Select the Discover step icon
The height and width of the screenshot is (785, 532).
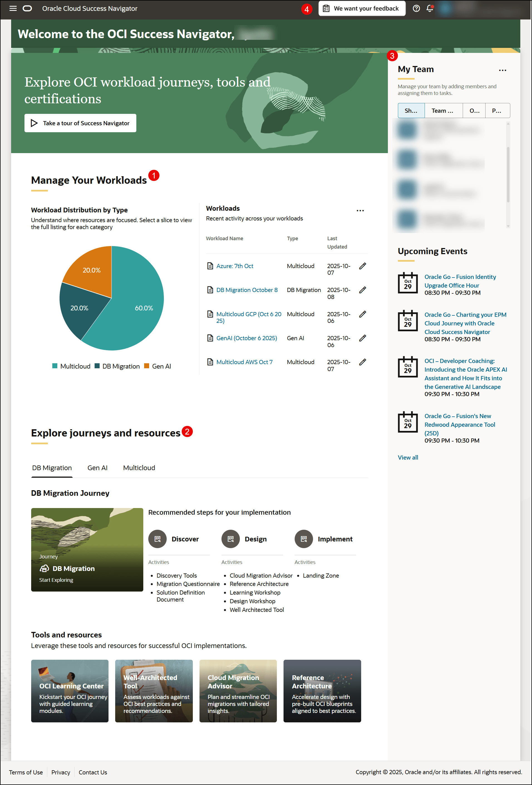tap(157, 539)
